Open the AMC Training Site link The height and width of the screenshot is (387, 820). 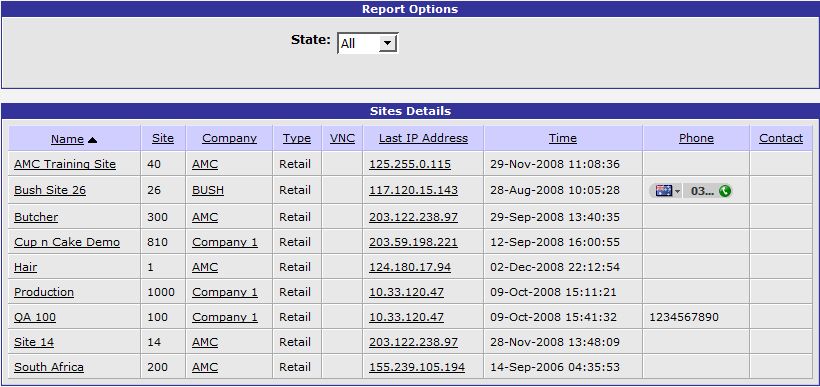[x=65, y=164]
